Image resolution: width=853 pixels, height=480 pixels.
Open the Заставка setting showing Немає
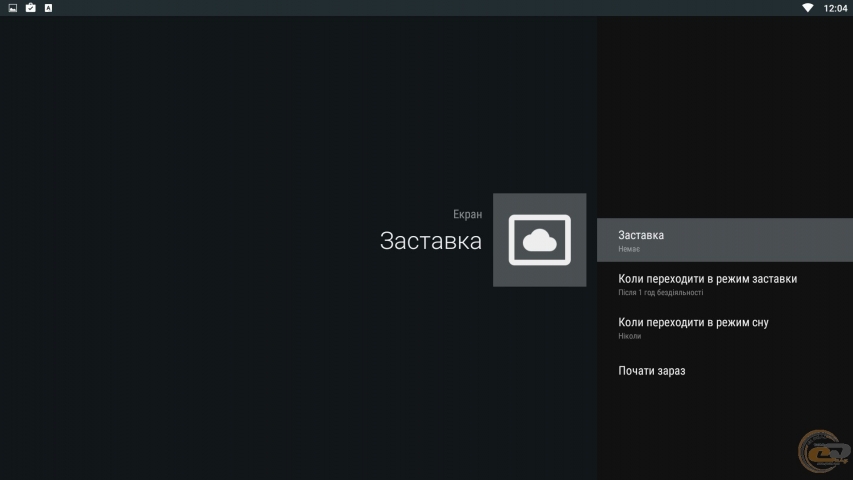click(725, 240)
